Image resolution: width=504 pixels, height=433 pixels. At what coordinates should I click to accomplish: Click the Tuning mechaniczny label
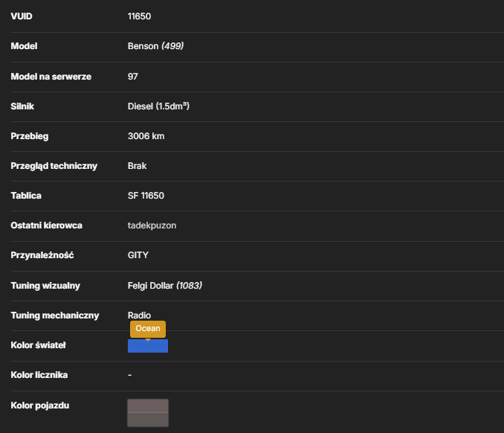point(55,315)
